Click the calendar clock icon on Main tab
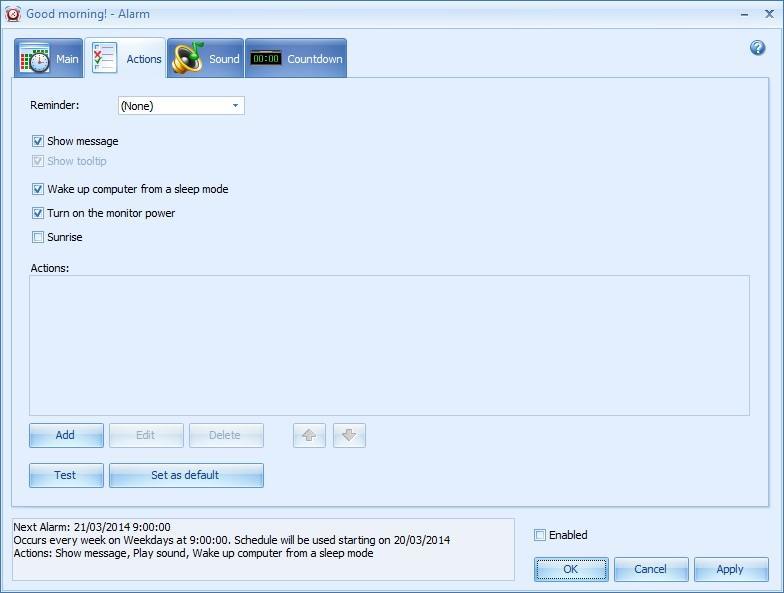 34,58
